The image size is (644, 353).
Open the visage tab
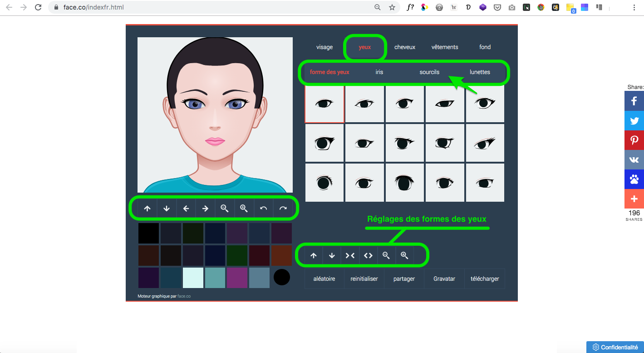click(324, 47)
